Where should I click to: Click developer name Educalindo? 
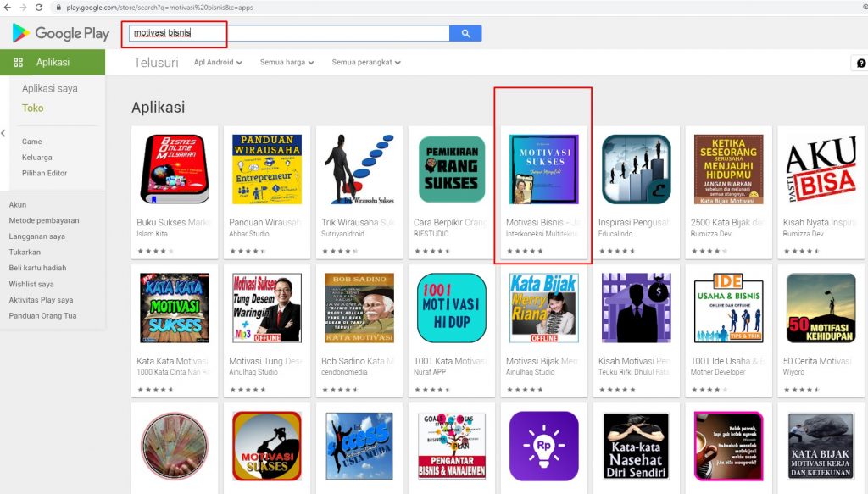click(x=615, y=234)
